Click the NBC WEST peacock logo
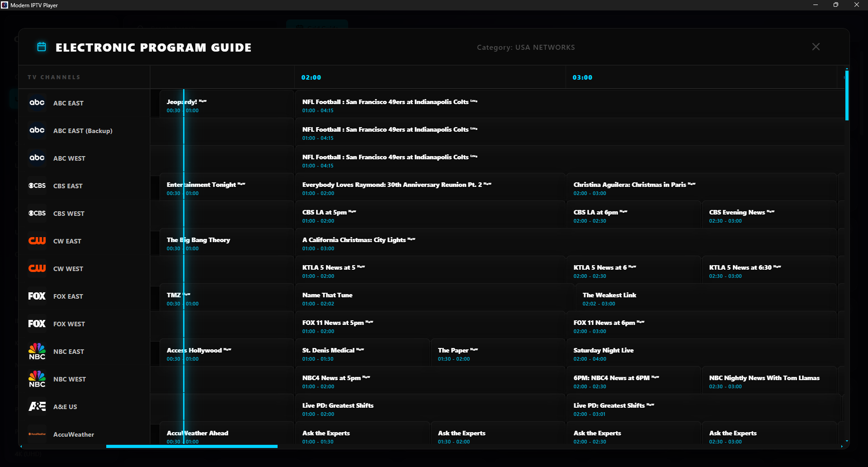868x467 pixels. click(x=37, y=379)
